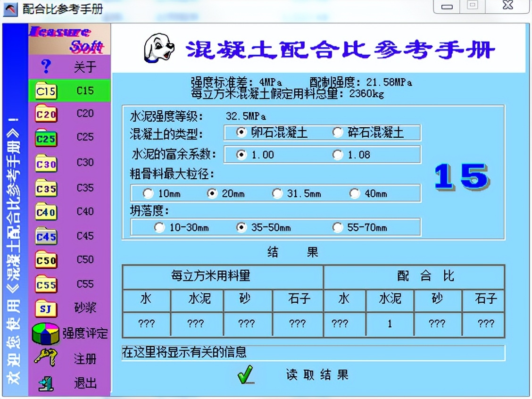The width and height of the screenshot is (532, 399).
Task: Select the 10mm aggregate size option
Action: pos(148,193)
